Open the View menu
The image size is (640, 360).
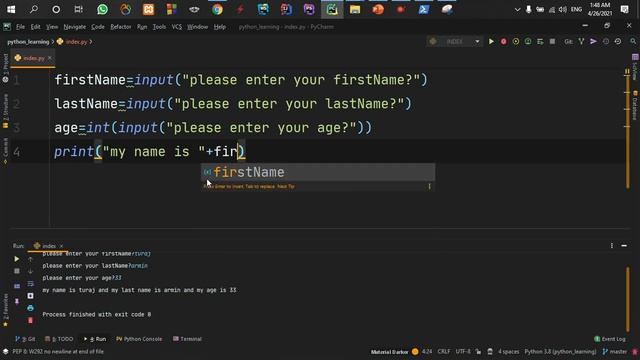pos(52,27)
